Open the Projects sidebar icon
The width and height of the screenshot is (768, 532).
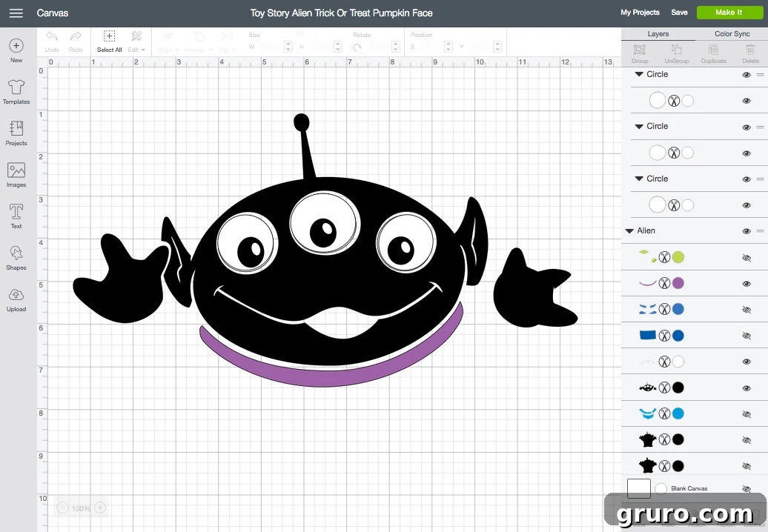point(16,128)
